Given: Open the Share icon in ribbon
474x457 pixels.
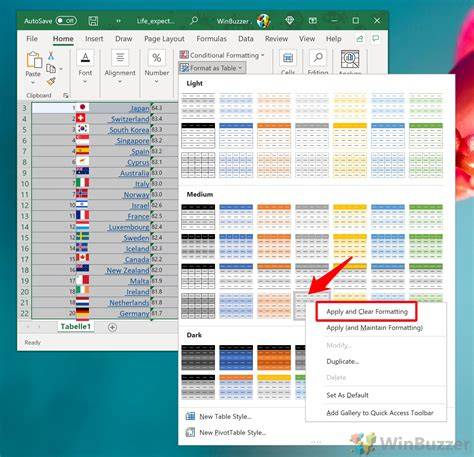Looking at the screenshot, I should 360,39.
